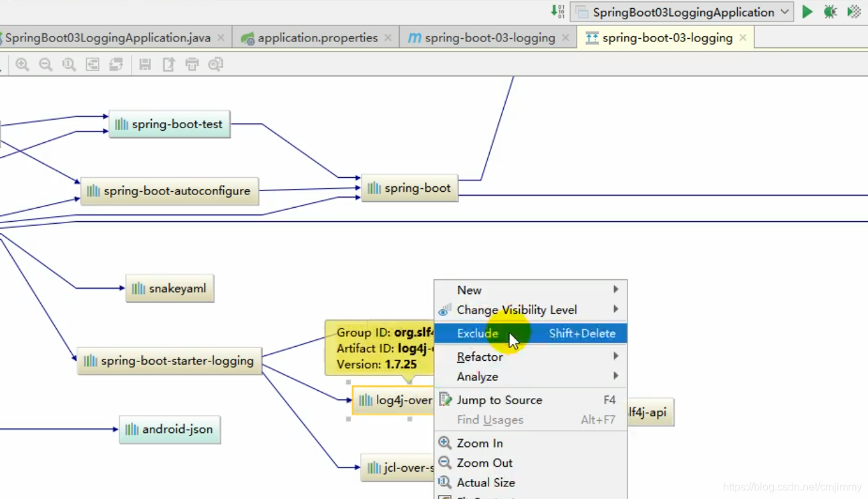Open Refactor submenu in context menu
Screen dimensions: 868x499
[531, 357]
